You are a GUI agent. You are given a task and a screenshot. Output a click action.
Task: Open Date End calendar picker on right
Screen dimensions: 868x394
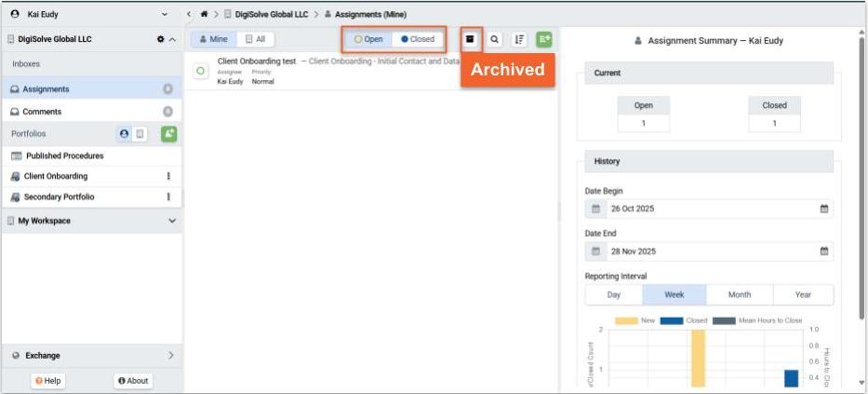point(823,251)
